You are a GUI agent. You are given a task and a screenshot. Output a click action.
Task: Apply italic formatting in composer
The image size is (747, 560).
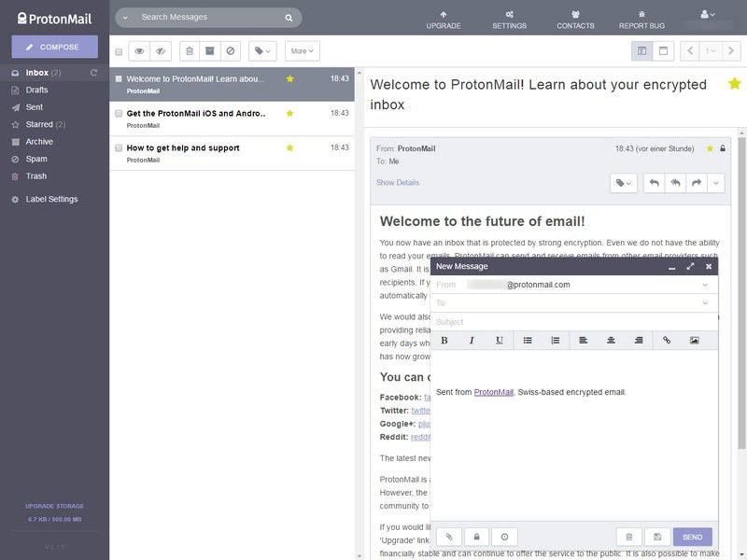coord(472,341)
